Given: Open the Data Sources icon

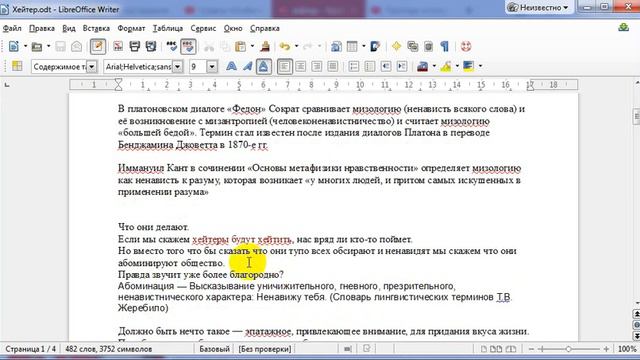Looking at the screenshot, I should click(x=429, y=47).
